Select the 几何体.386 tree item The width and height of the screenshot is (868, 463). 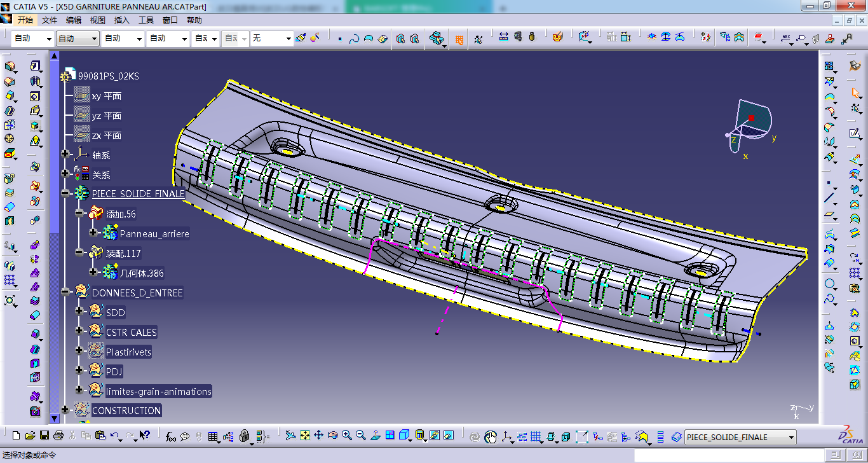[x=142, y=273]
